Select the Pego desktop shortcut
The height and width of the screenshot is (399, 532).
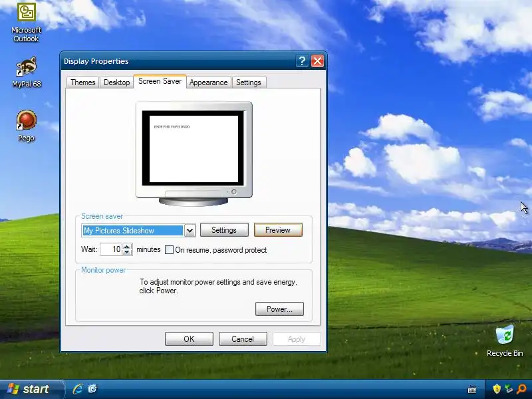(x=26, y=126)
